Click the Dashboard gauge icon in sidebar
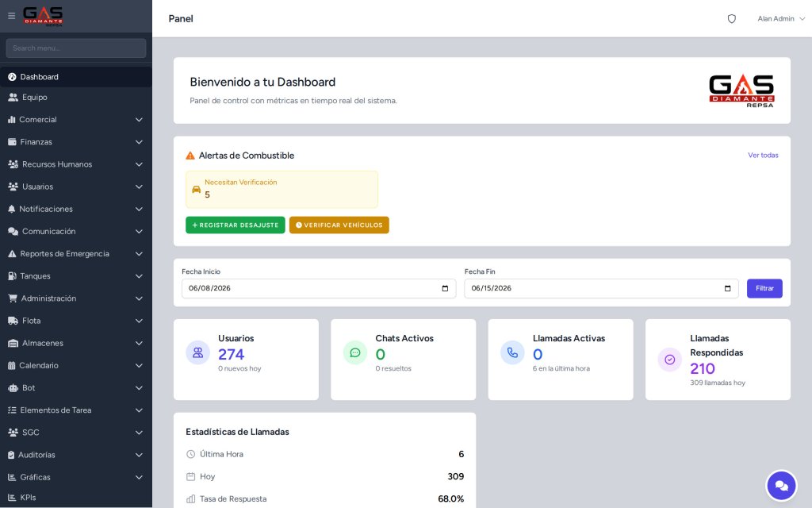Image resolution: width=812 pixels, height=508 pixels. 12,77
